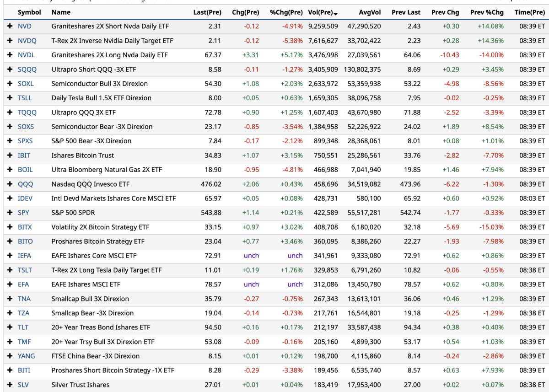Click plus icon beside IBIT
The width and height of the screenshot is (549, 392).
(x=10, y=156)
